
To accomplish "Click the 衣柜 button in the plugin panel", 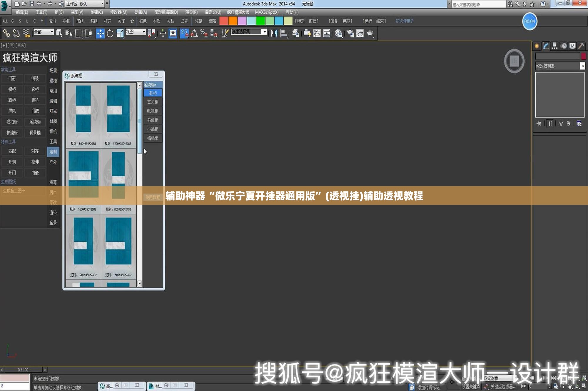I will (35, 89).
